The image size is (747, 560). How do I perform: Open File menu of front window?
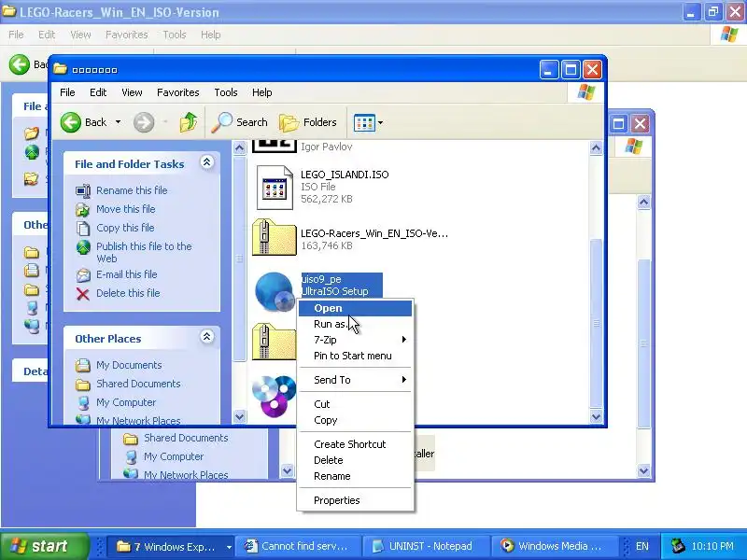(67, 92)
